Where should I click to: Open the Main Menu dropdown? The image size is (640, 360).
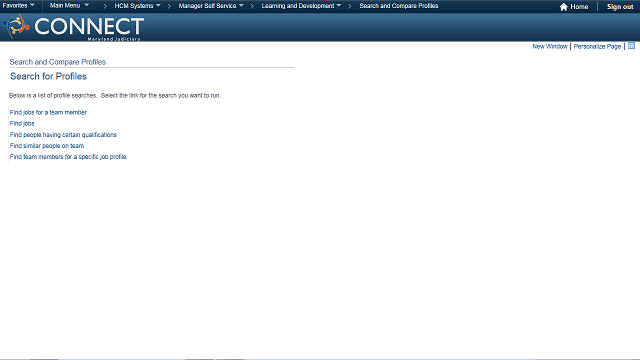pyautogui.click(x=69, y=6)
